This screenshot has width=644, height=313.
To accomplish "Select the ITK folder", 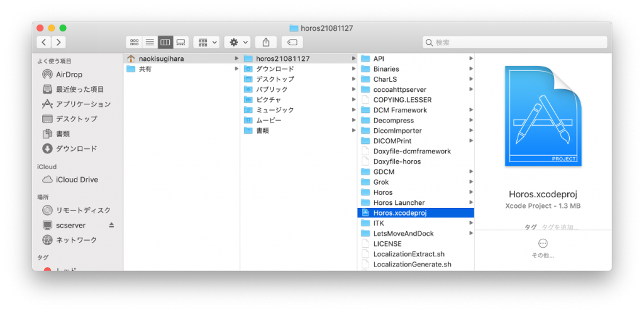I will 416,223.
